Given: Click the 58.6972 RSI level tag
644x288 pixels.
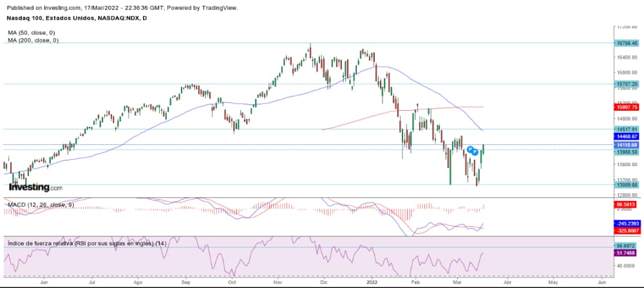Looking at the screenshot, I should pos(626,245).
